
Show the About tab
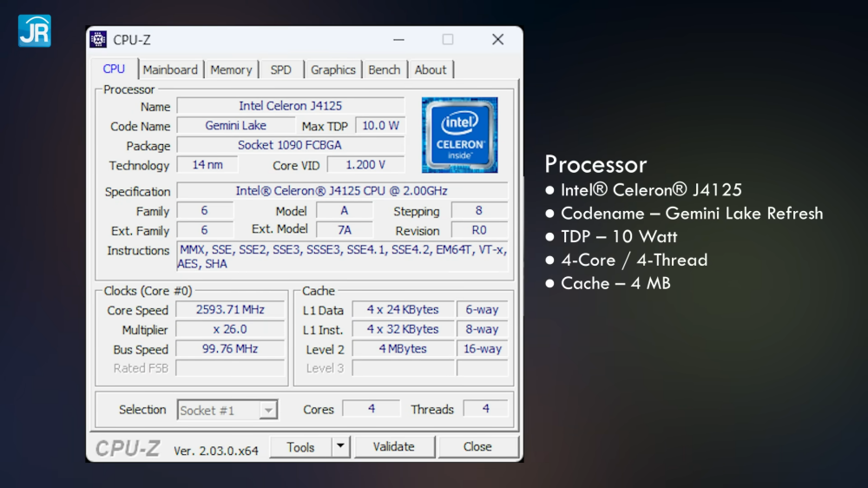[x=430, y=69]
